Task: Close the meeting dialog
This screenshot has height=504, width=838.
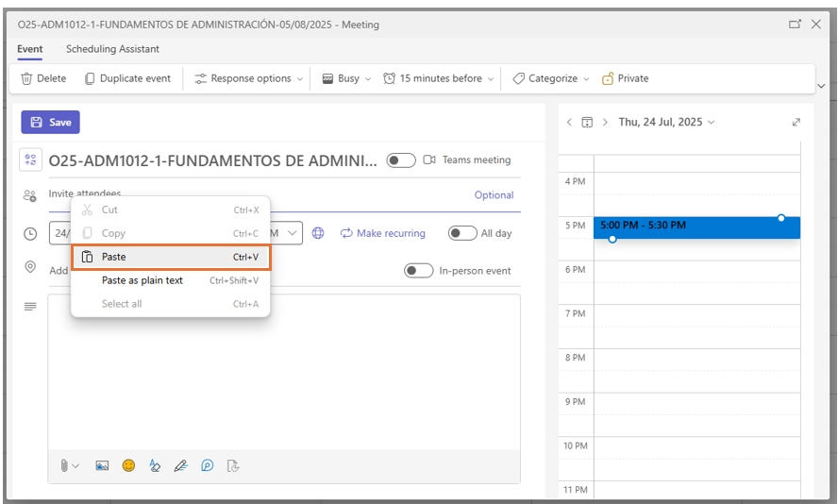Action: [x=816, y=24]
